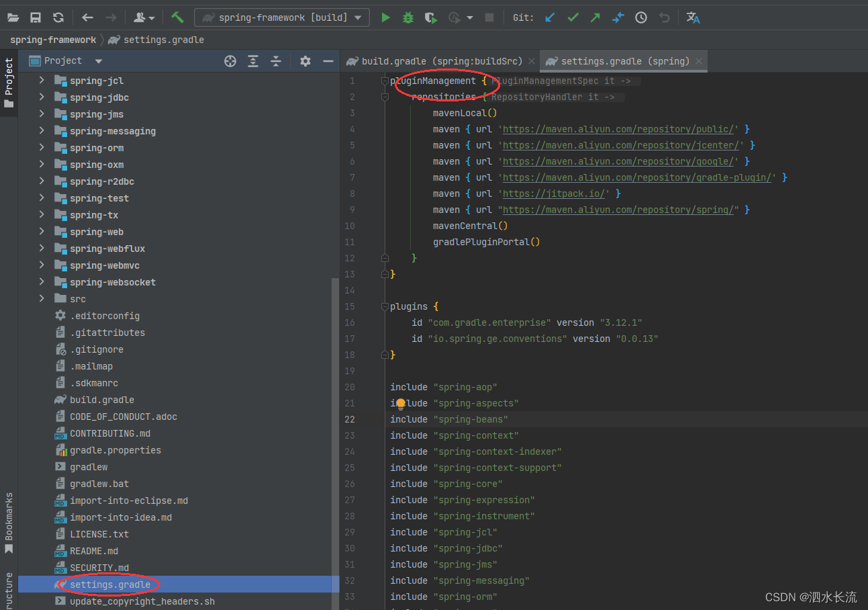Click line 22 include "spring-beans"
Screen dimensions: 868x610
[449, 419]
